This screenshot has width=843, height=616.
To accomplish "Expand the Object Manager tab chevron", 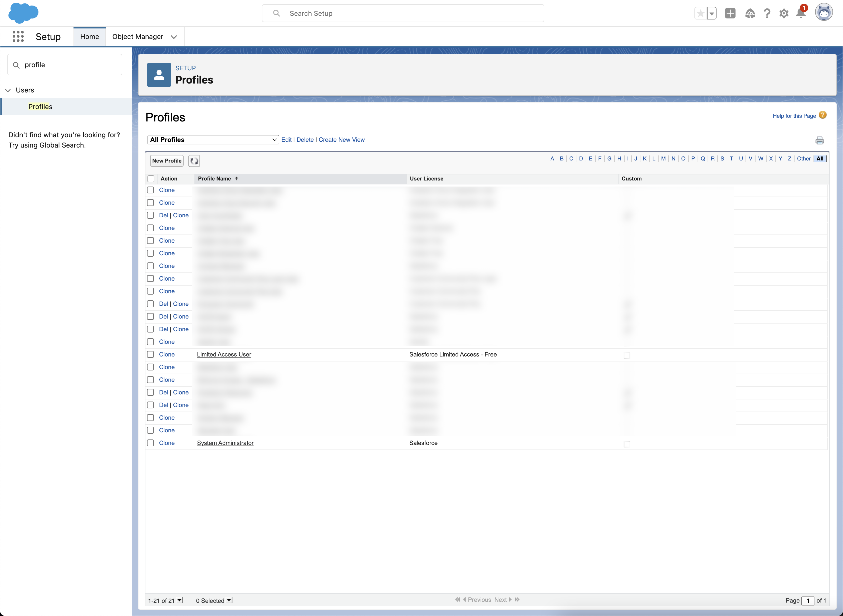I will 174,37.
